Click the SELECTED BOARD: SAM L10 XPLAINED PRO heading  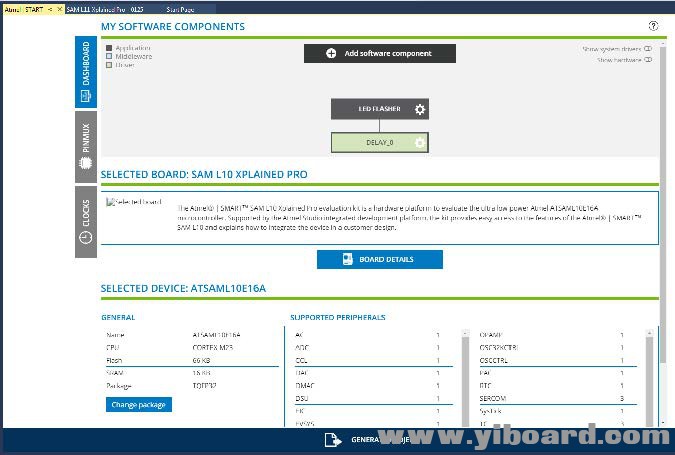click(x=204, y=174)
